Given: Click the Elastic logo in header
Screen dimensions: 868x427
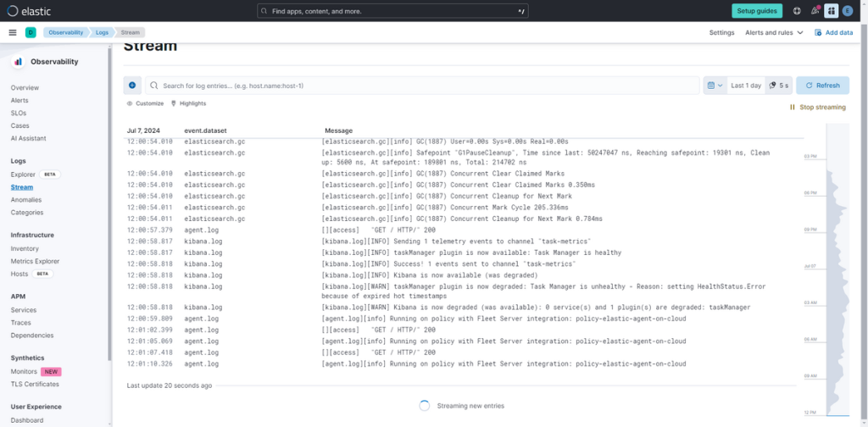Looking at the screenshot, I should point(24,11).
